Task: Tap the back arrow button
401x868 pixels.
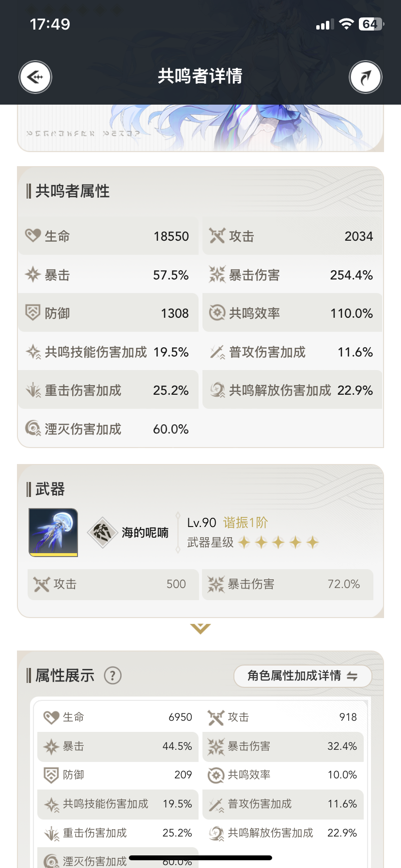Action: (35, 77)
